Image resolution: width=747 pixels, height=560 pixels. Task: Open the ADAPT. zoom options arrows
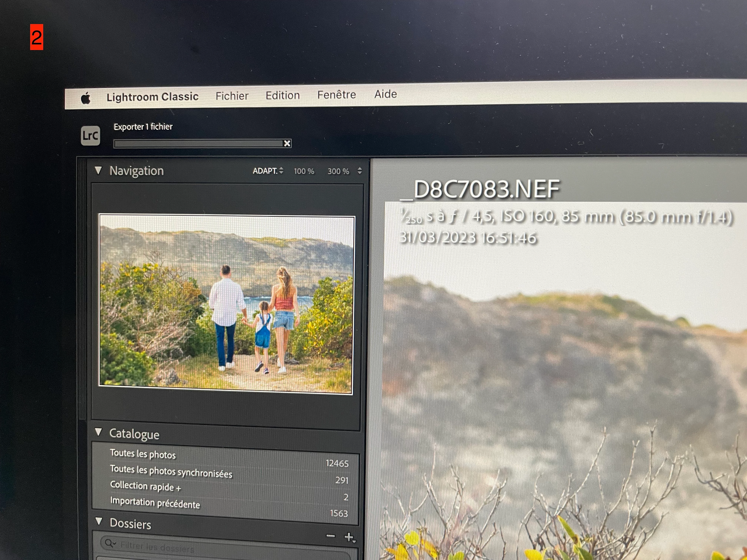pyautogui.click(x=281, y=171)
